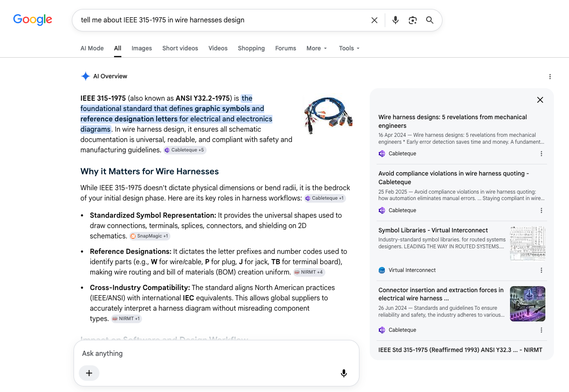The height and width of the screenshot is (392, 569).
Task: Click the 'Cableteque +1' source chip
Action: coord(325,198)
